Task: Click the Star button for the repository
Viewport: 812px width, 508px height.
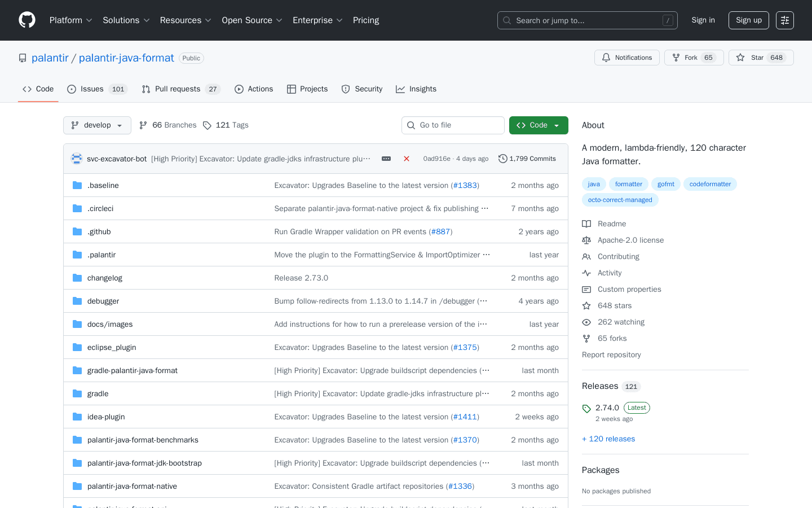Action: coord(761,58)
